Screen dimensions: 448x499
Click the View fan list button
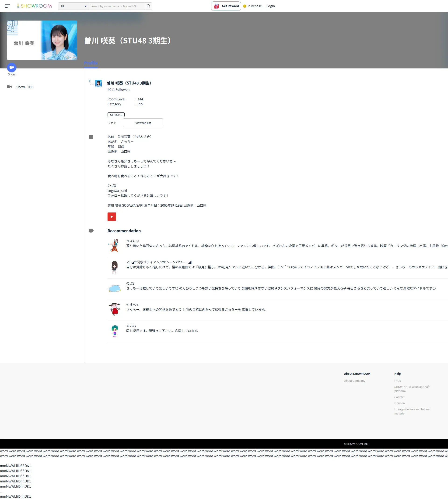143,123
